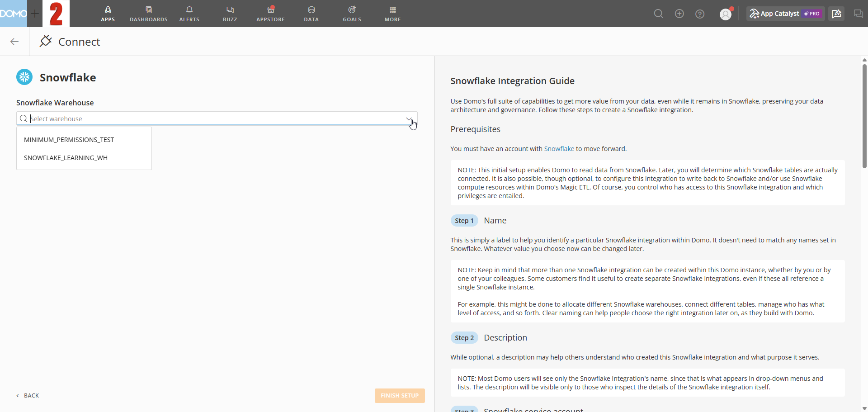868x412 pixels.
Task: Click the scrollbar up arrow
Action: tap(864, 60)
